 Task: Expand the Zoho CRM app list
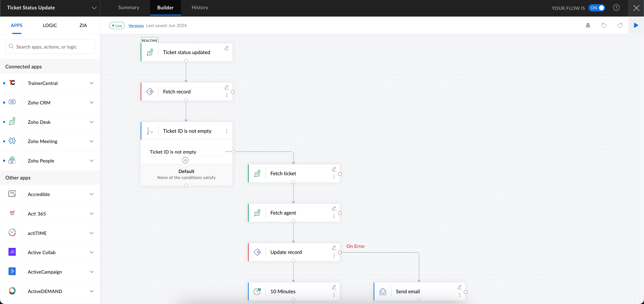point(91,103)
